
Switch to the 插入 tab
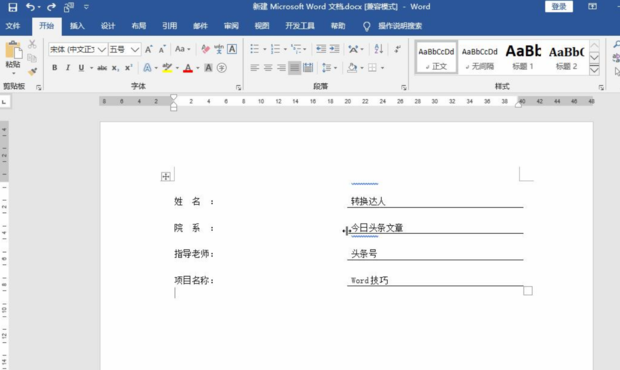77,26
